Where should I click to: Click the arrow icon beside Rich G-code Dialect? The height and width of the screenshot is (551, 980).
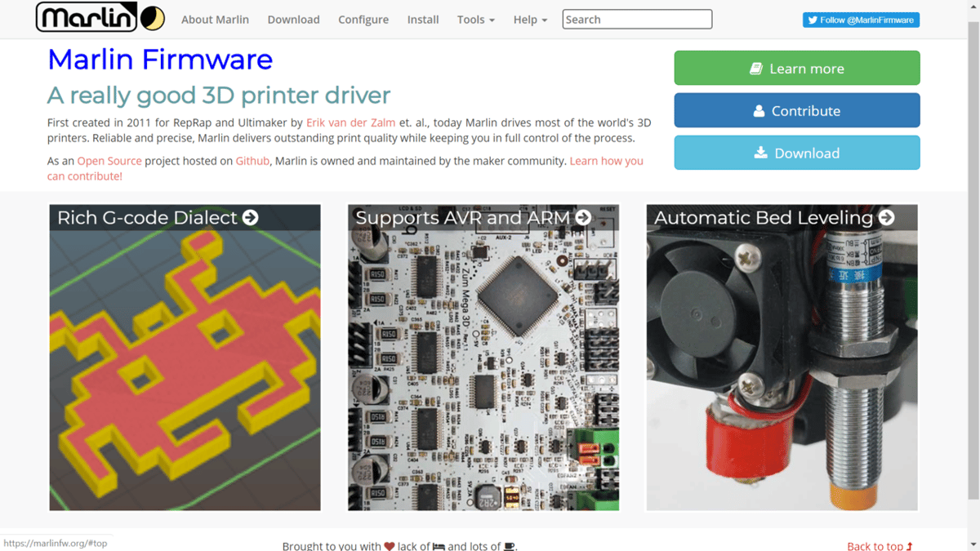click(251, 217)
